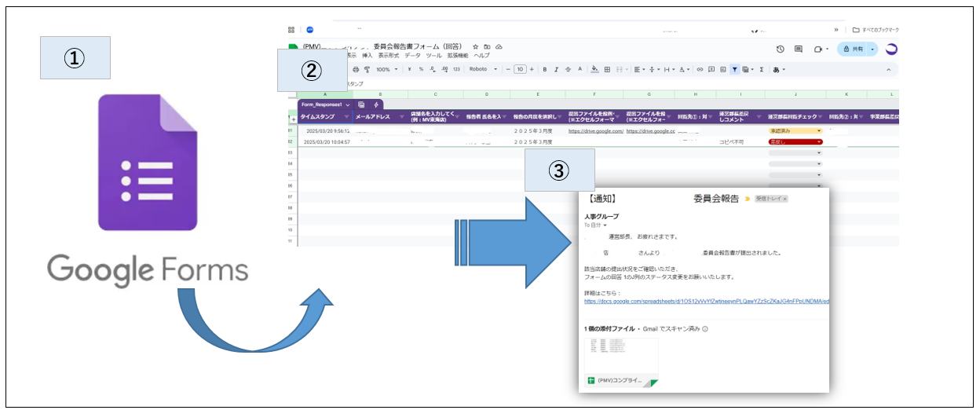Click the print icon in toolbar
The image size is (980, 410).
356,69
